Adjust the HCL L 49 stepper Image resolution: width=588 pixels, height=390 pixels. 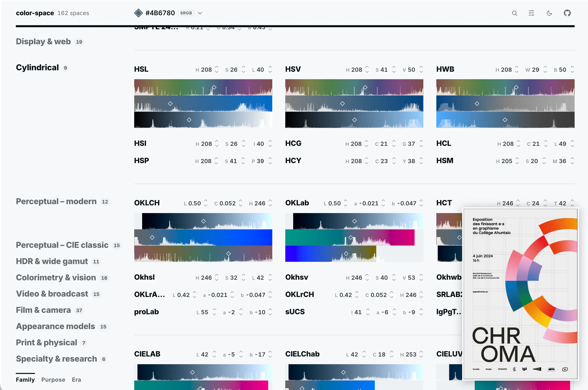coord(572,144)
